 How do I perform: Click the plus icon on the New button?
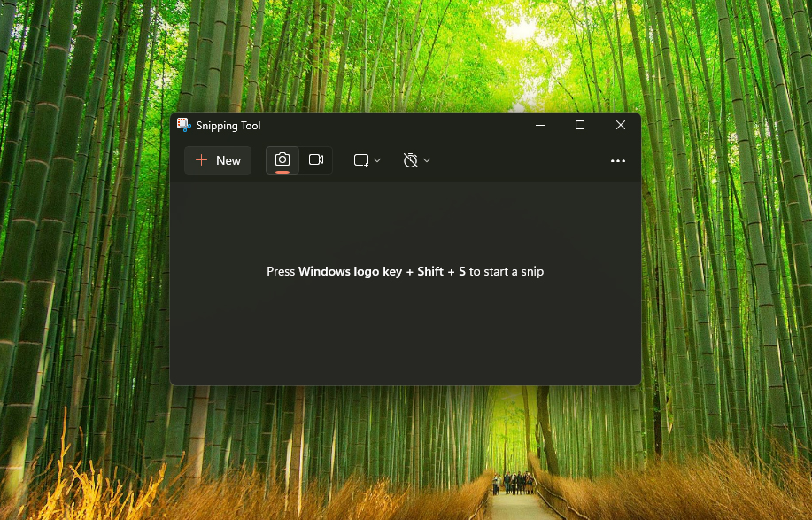coord(203,160)
